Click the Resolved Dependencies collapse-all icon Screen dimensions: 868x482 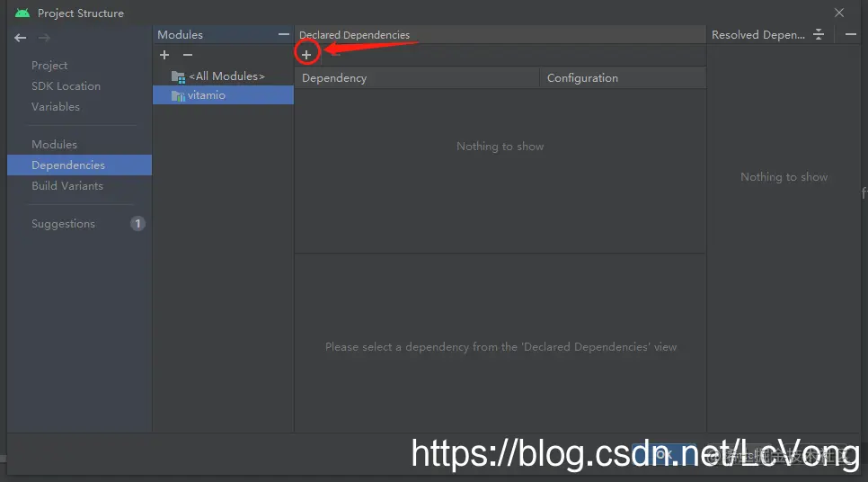(x=819, y=34)
